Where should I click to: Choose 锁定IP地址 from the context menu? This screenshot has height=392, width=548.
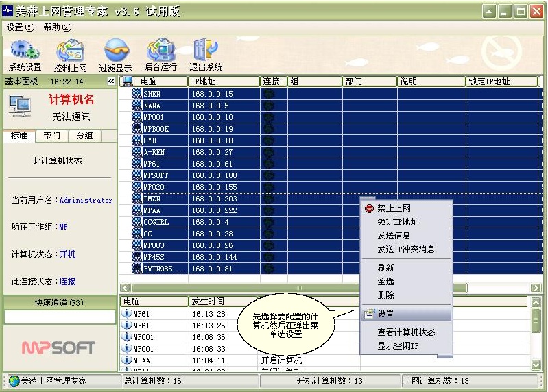407,222
